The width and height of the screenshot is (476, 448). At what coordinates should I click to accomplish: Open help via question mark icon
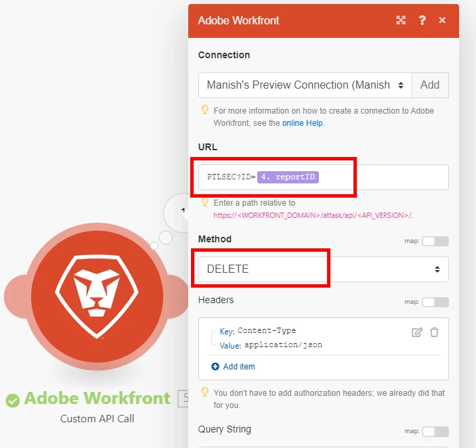[x=422, y=20]
